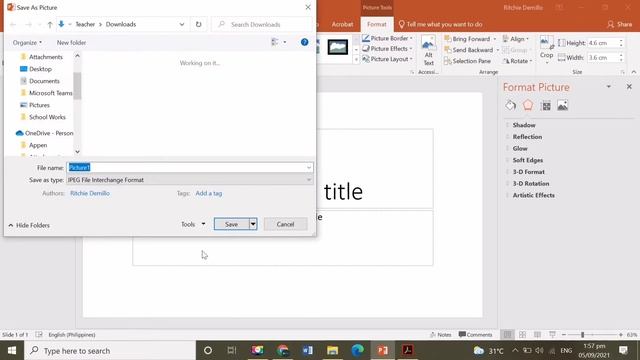640x360 pixels.
Task: Expand the Soft Edges section
Action: coord(527,160)
